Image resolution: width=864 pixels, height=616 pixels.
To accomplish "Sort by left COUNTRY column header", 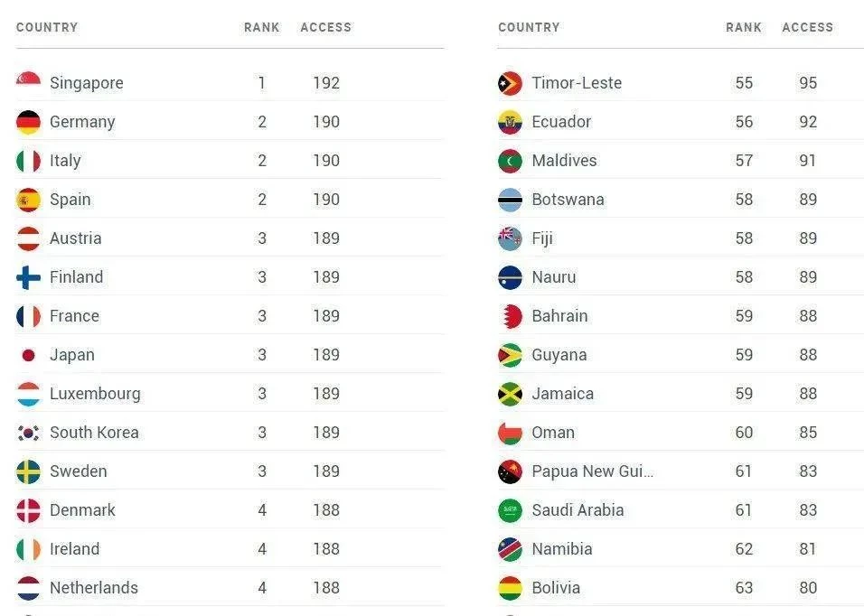I will (x=47, y=27).
